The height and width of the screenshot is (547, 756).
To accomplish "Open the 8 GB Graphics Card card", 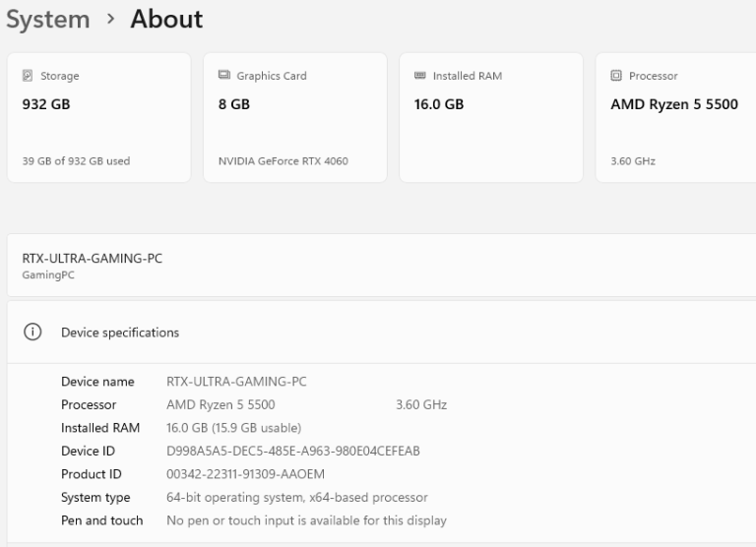I will 293,118.
